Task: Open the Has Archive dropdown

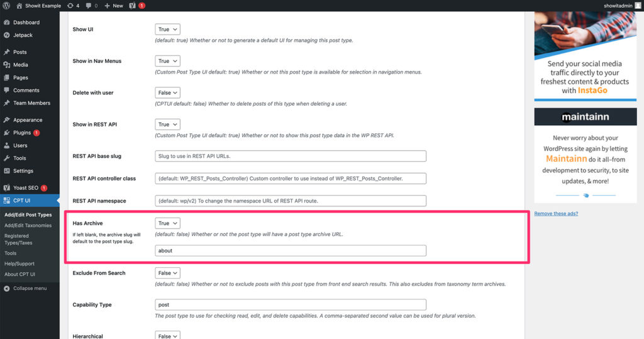Action: [x=167, y=223]
